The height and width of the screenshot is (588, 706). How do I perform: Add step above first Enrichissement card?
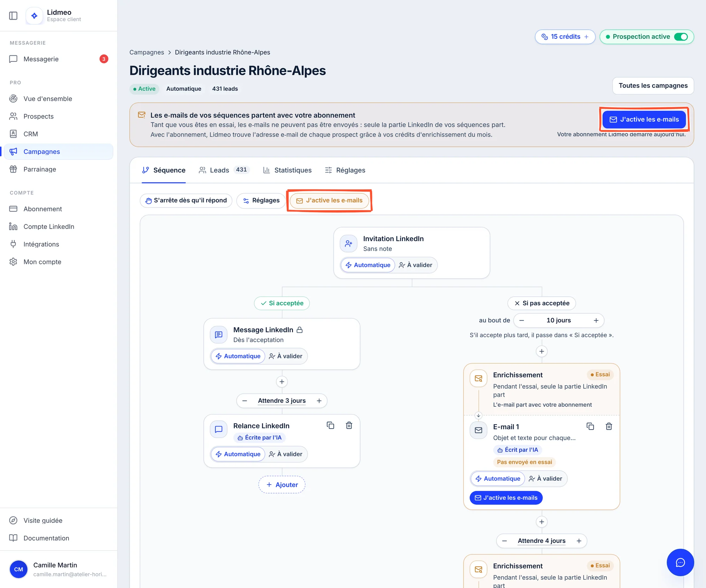[542, 351]
